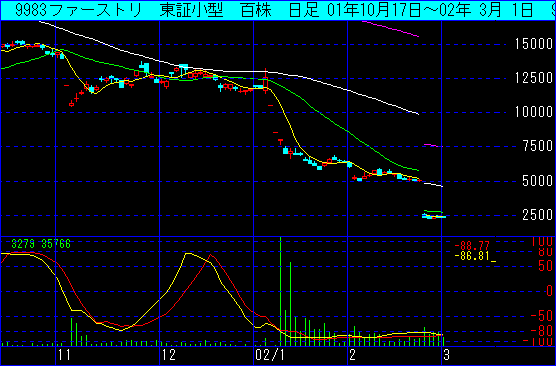Click the yellow -86.81 oscillator value
This screenshot has height=366, width=556.
[x=472, y=255]
